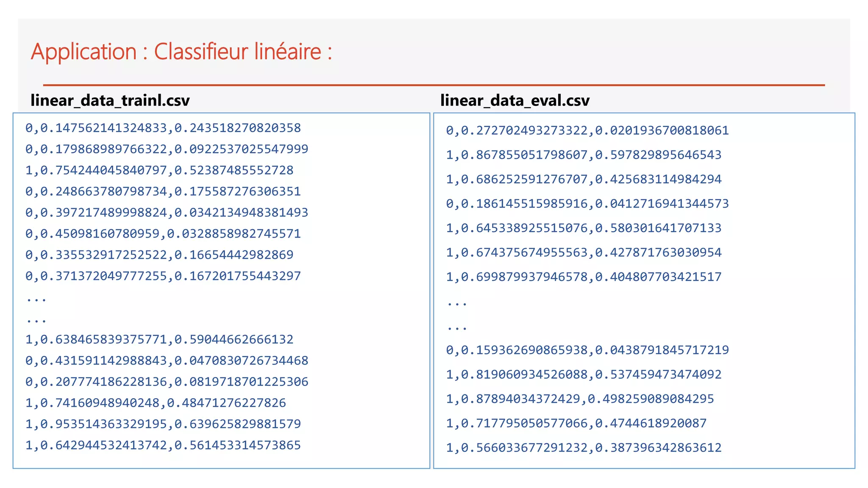Click eval row 0,0.159362690865938,0.0438791845717219
868x488 pixels.
coord(587,350)
